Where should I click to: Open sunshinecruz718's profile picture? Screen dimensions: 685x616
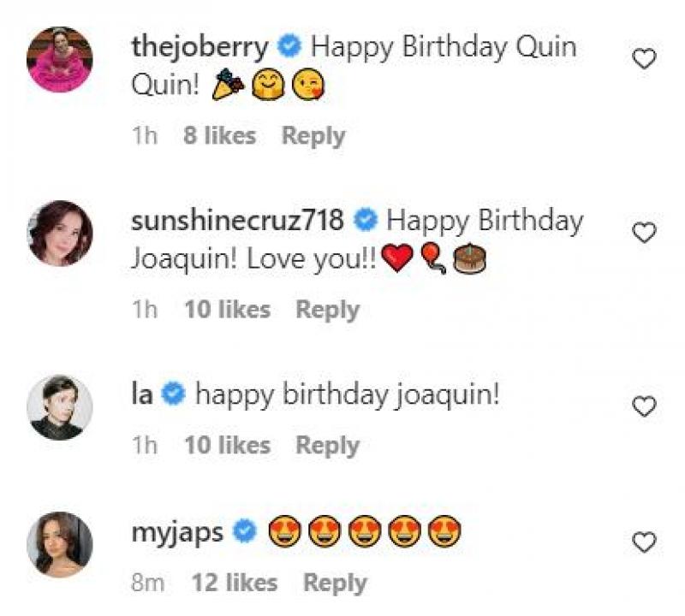(x=60, y=233)
